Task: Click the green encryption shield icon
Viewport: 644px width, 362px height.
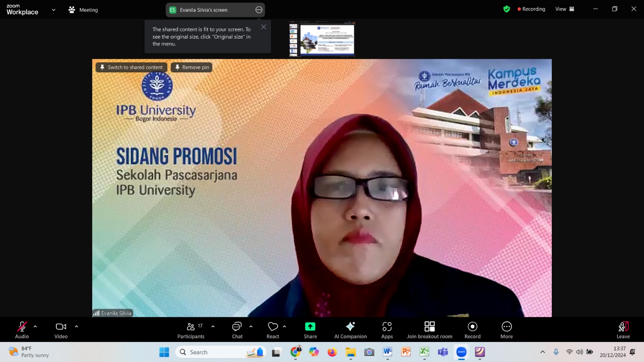Action: (x=507, y=9)
